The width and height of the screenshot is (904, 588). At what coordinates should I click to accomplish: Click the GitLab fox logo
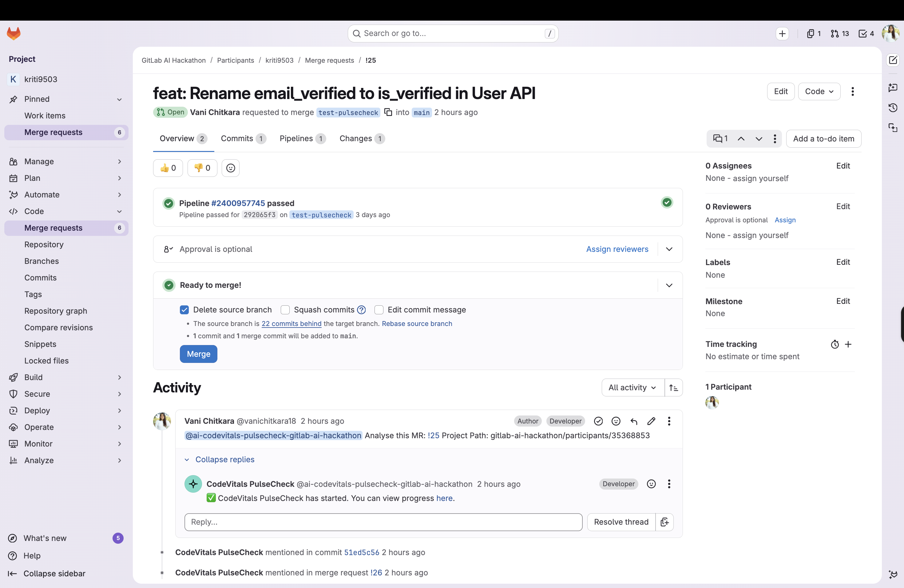point(14,34)
